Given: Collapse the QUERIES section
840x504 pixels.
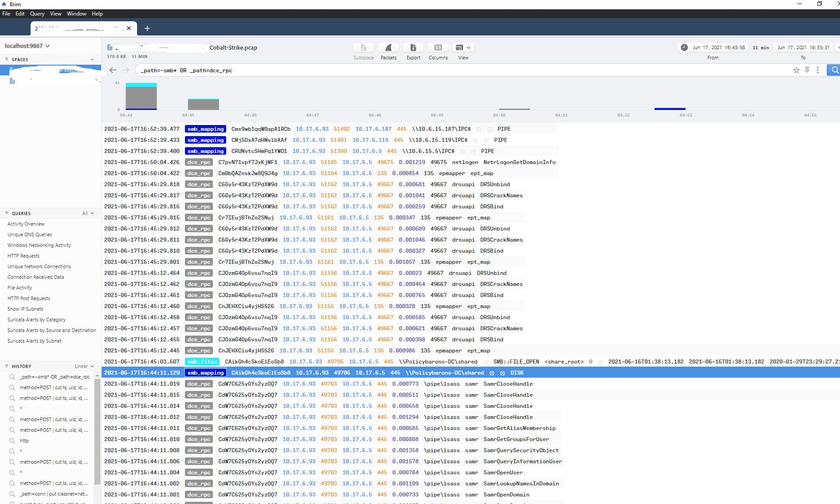Looking at the screenshot, I should (7, 213).
